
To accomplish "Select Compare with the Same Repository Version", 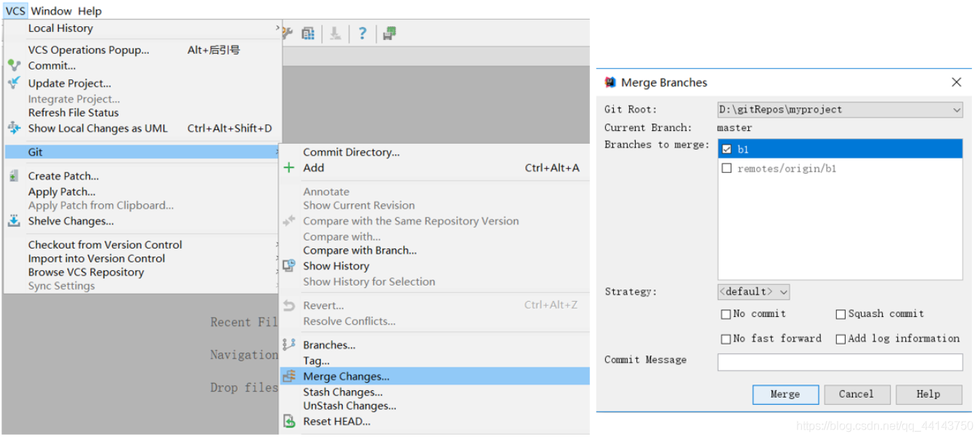I will click(411, 221).
